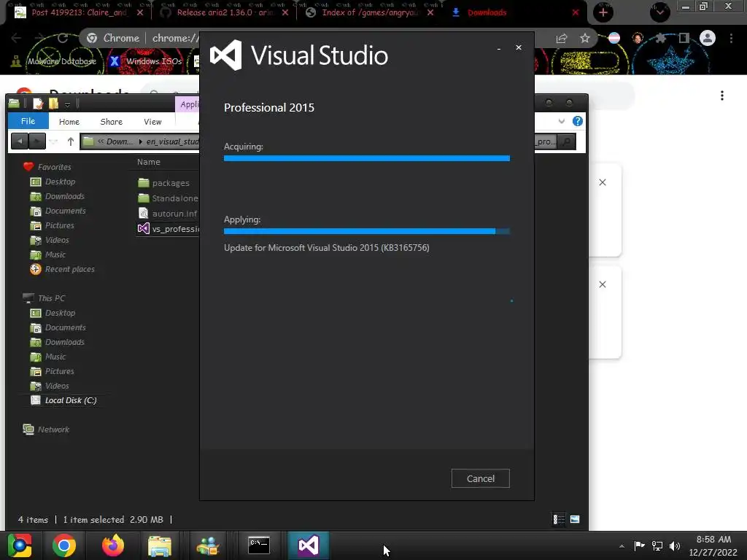This screenshot has width=747, height=560.
Task: Cancel the Visual Studio installation
Action: click(480, 478)
